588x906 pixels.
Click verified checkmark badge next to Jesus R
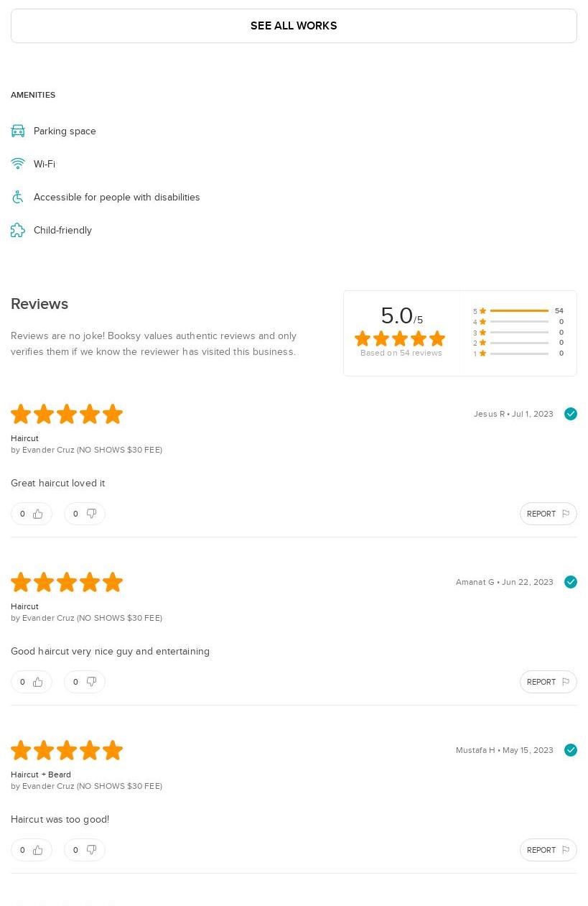[571, 414]
